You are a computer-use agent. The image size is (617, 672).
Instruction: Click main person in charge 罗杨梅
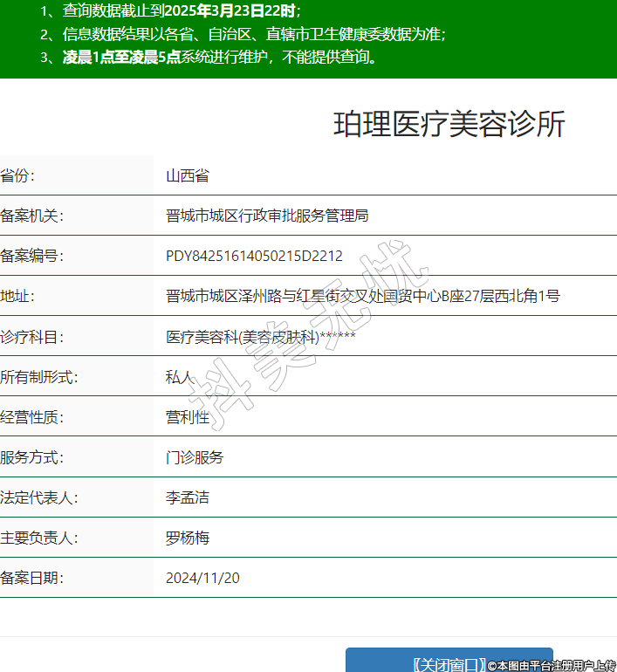188,538
